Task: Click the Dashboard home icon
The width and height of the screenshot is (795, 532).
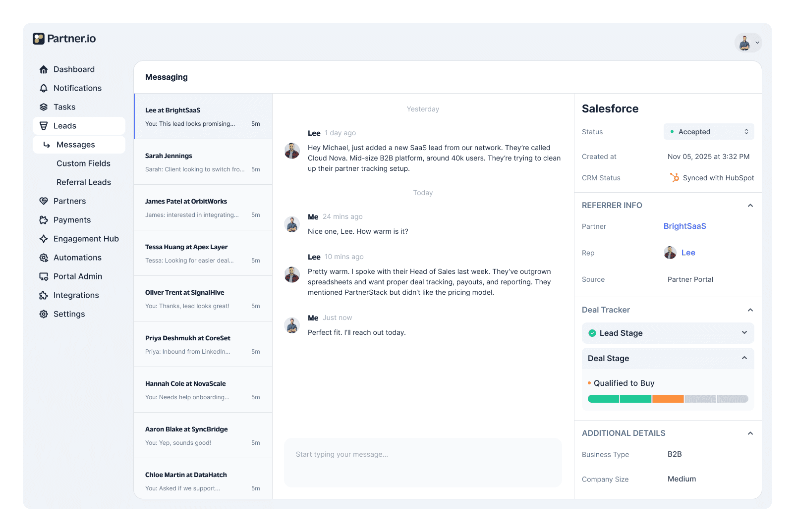Action: pos(44,69)
